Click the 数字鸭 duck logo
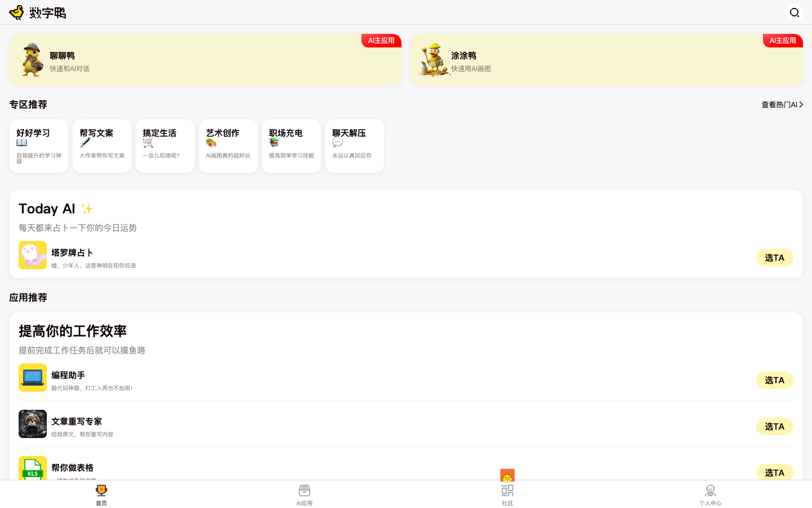 [17, 12]
